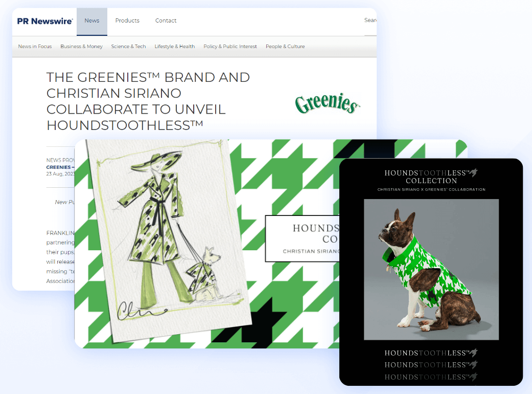Browse the News in Focus section
Image resolution: width=532 pixels, height=394 pixels.
click(35, 46)
